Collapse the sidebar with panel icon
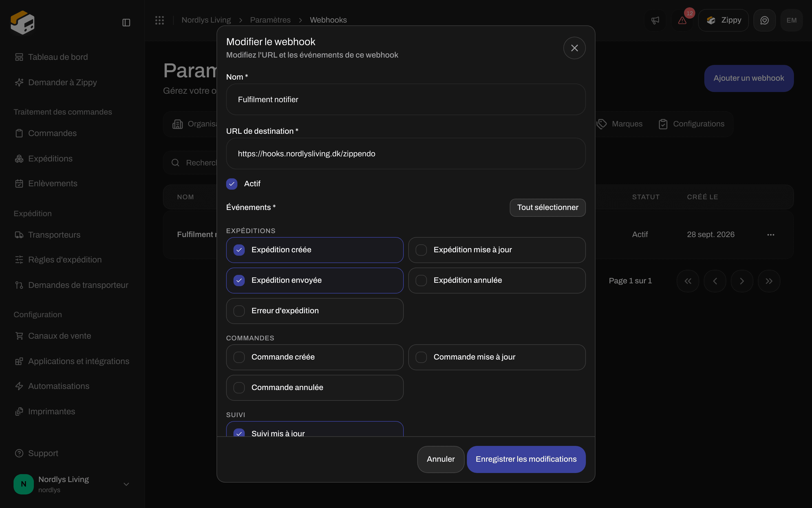This screenshot has height=508, width=812. (x=126, y=23)
